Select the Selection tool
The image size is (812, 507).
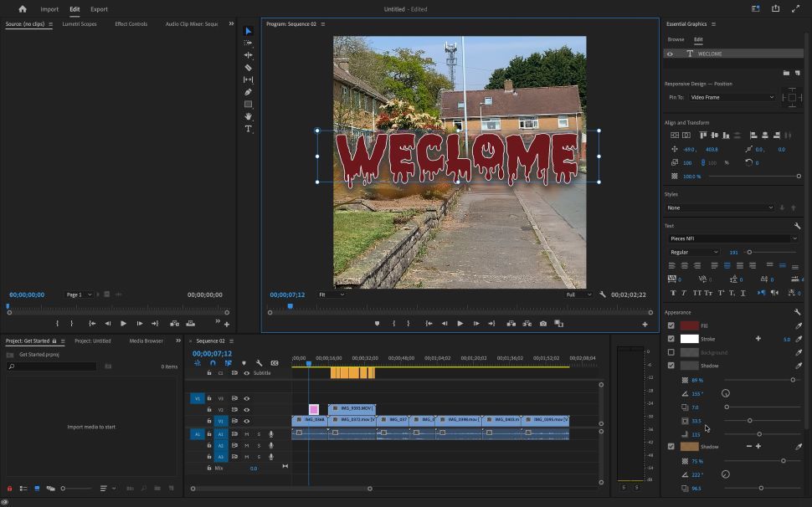(248, 31)
